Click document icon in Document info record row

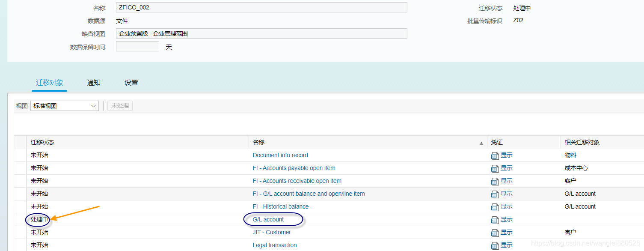(x=495, y=155)
